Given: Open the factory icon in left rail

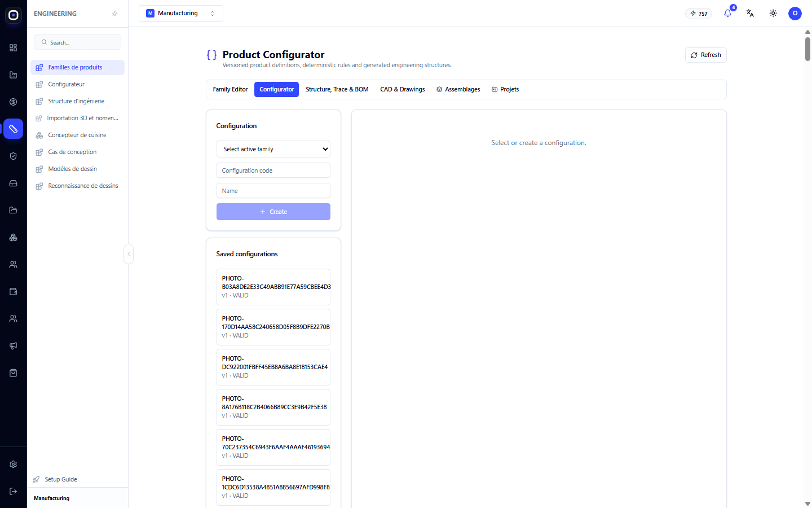Looking at the screenshot, I should point(14,75).
